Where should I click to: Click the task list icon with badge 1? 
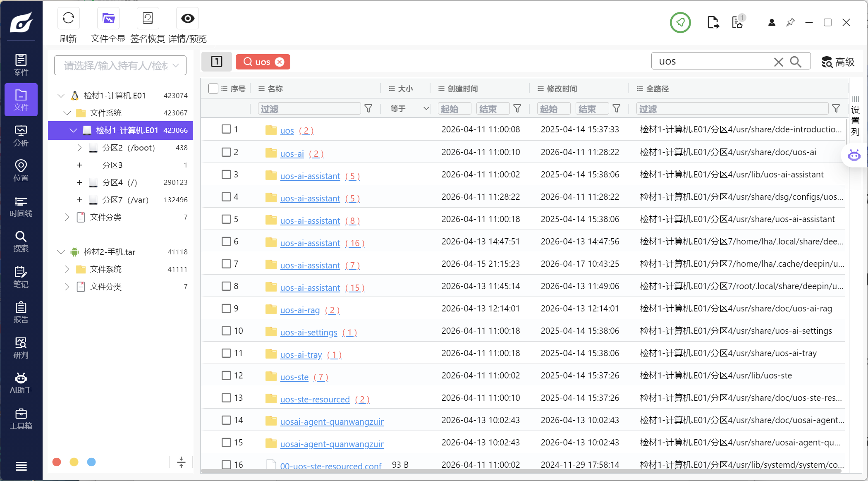738,22
